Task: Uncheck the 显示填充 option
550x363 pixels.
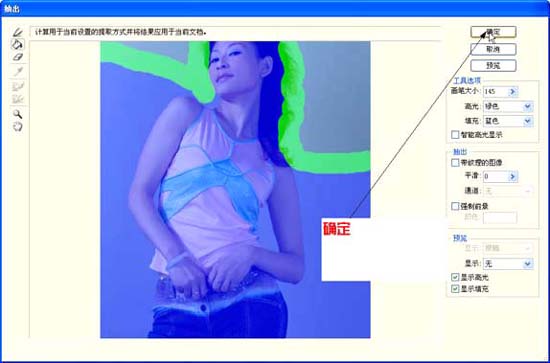Action: [x=455, y=289]
